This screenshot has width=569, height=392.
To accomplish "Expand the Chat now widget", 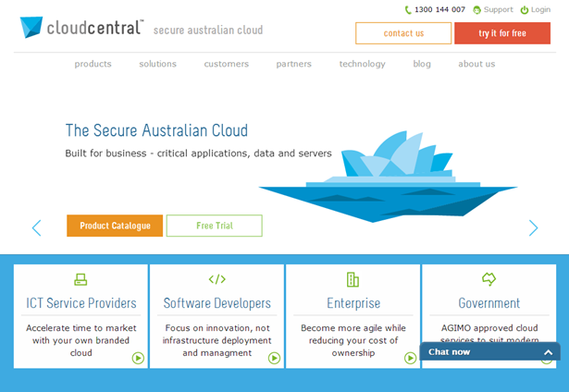I will 548,352.
